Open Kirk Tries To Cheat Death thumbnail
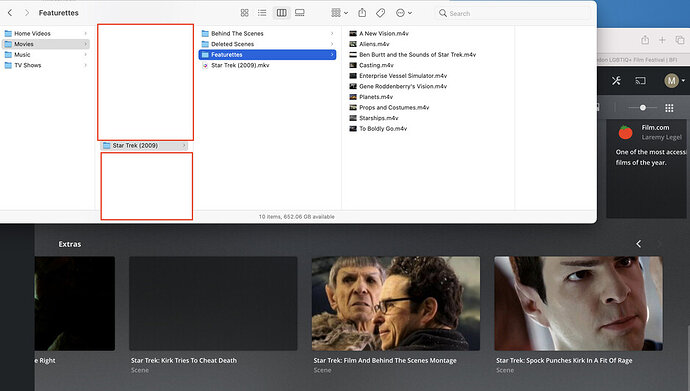The image size is (690, 391). point(213,303)
